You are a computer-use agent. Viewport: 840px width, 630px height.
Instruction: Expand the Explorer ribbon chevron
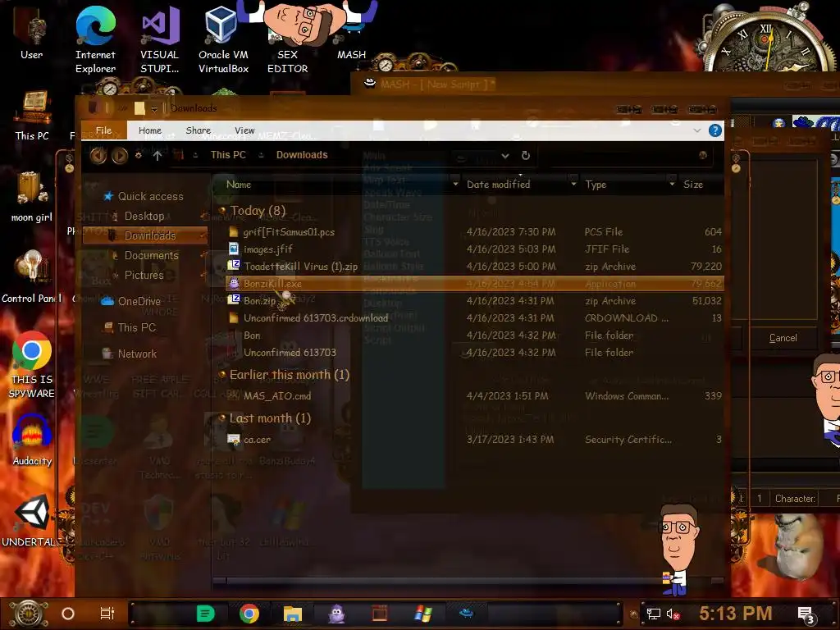pos(696,130)
